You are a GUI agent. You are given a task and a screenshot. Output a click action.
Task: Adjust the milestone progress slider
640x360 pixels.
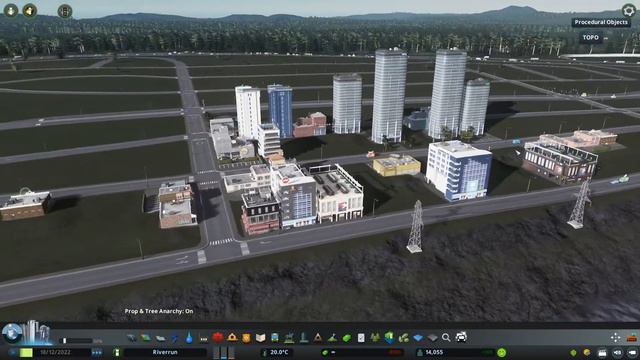76,340
